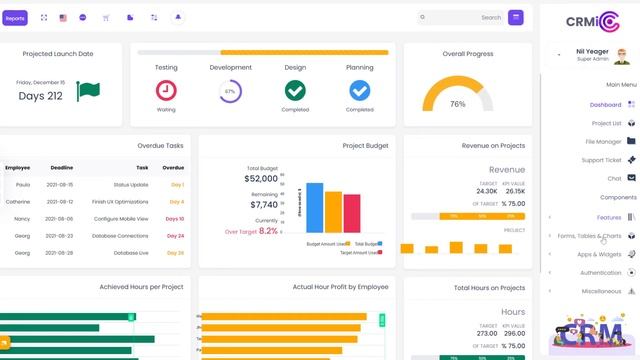Click the $52,000 total budget value
This screenshot has height=360, width=640.
tap(261, 178)
